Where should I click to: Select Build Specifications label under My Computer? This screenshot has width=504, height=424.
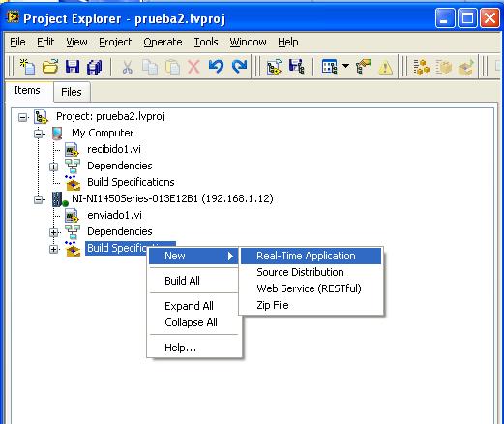point(131,182)
